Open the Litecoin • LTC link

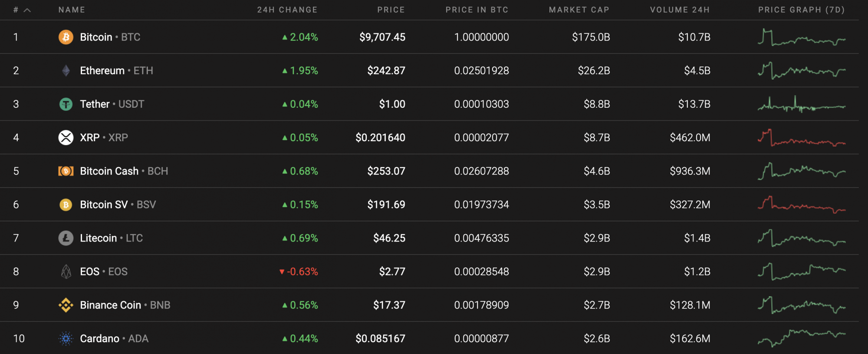111,238
